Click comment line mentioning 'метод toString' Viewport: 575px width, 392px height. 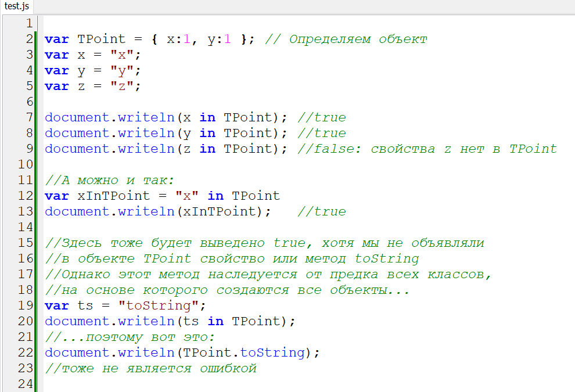pos(232,258)
